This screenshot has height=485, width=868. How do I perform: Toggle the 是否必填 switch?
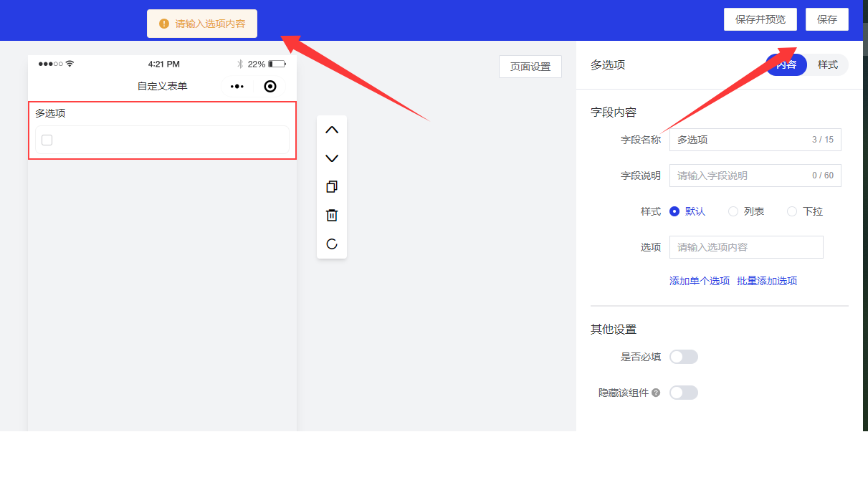683,357
